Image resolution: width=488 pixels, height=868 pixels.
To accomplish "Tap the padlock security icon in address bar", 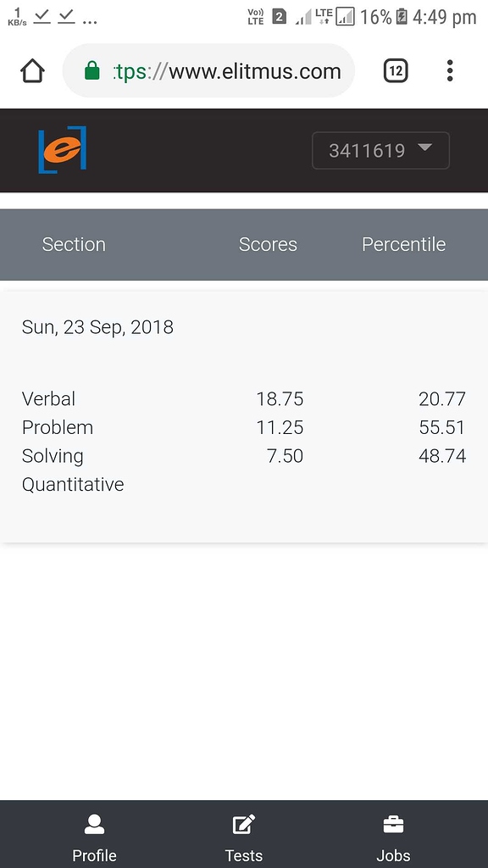I will (x=92, y=71).
